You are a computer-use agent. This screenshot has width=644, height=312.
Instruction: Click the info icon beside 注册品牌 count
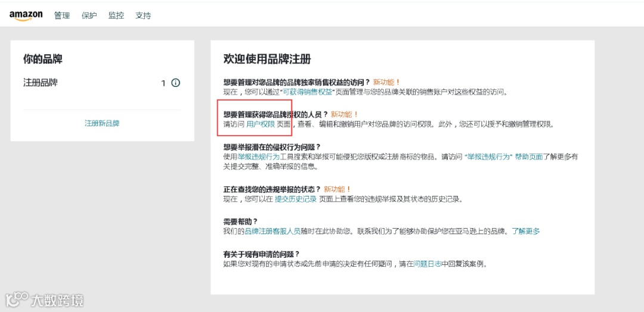(176, 83)
